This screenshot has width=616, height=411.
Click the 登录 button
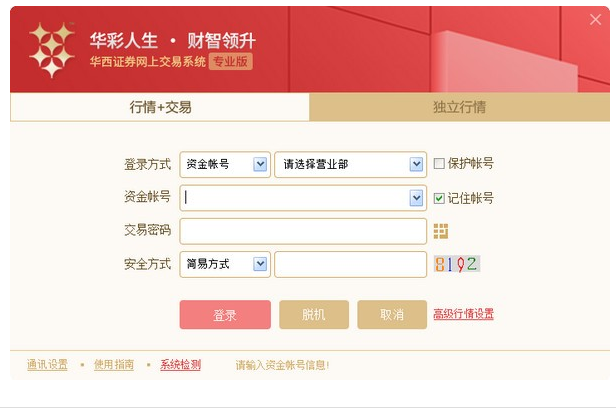click(x=225, y=315)
